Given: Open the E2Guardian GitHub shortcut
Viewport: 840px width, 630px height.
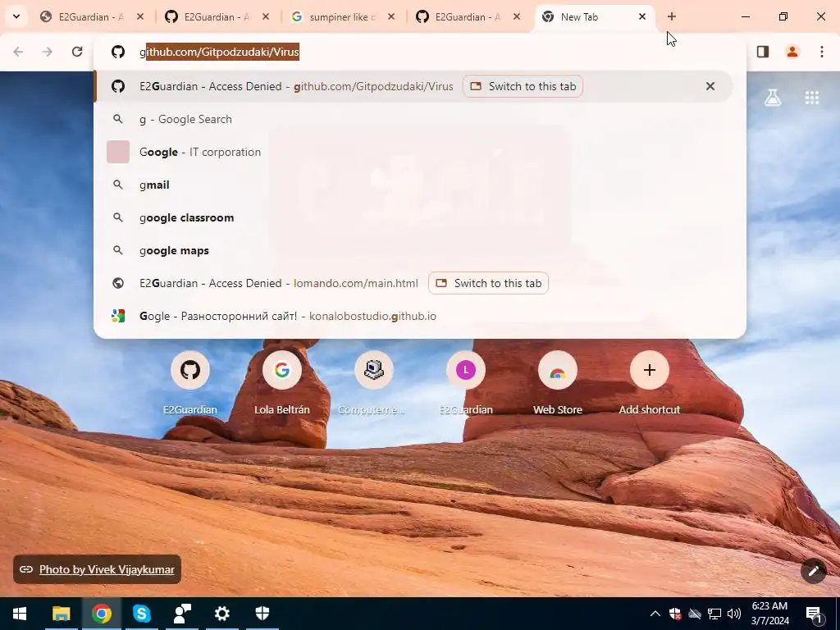Looking at the screenshot, I should [190, 382].
